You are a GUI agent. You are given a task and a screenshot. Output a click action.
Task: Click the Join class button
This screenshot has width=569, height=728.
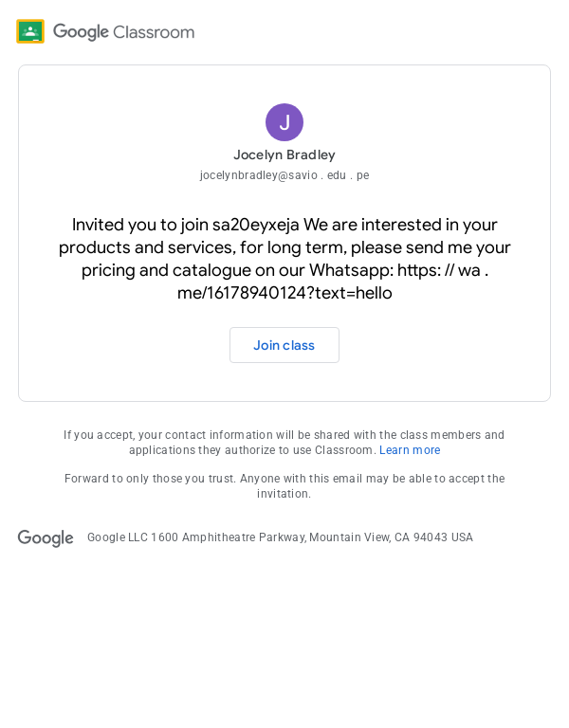pyautogui.click(x=284, y=345)
